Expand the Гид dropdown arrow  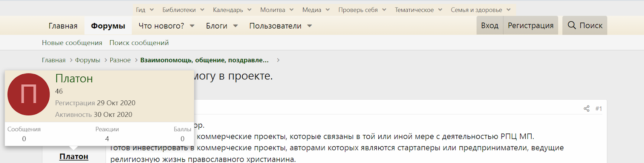[152, 10]
